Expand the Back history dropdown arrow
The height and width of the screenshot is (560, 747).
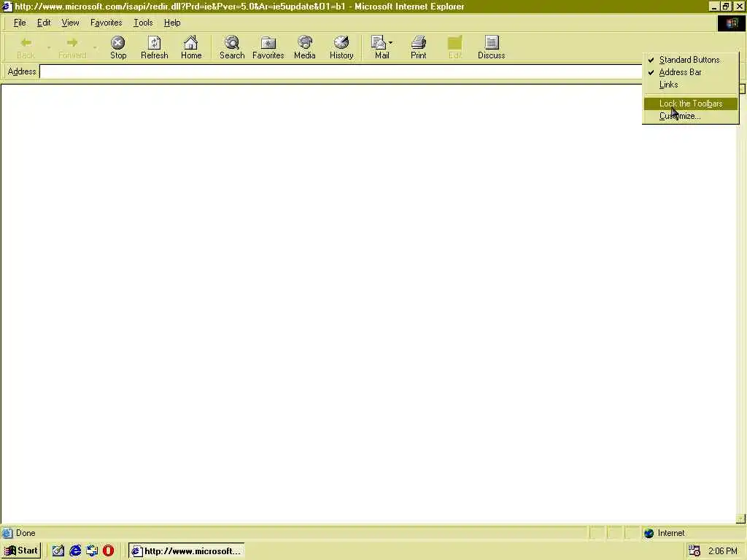pyautogui.click(x=49, y=47)
